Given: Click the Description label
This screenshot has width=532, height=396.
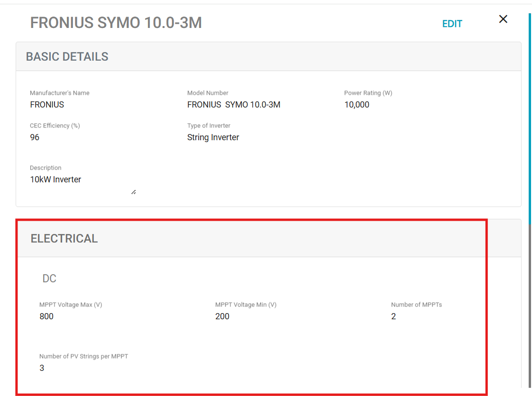Looking at the screenshot, I should (x=46, y=168).
